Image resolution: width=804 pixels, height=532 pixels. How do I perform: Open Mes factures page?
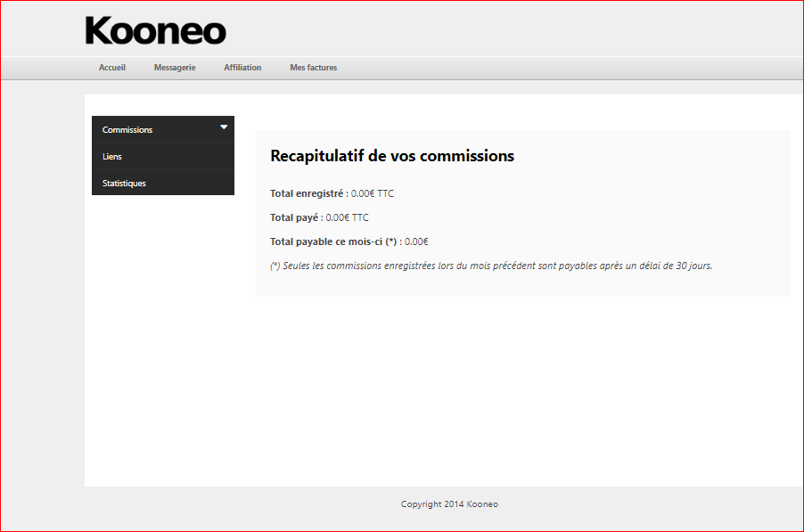click(x=313, y=68)
